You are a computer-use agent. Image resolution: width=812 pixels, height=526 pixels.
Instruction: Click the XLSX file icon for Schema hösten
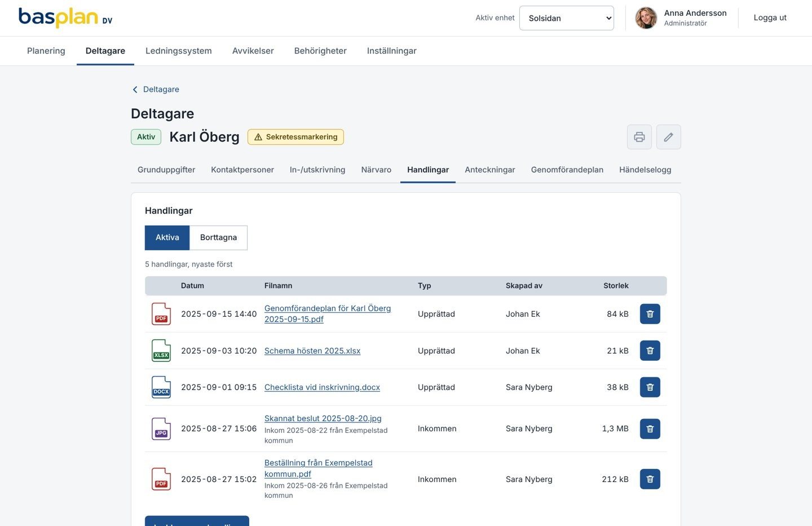click(x=161, y=351)
